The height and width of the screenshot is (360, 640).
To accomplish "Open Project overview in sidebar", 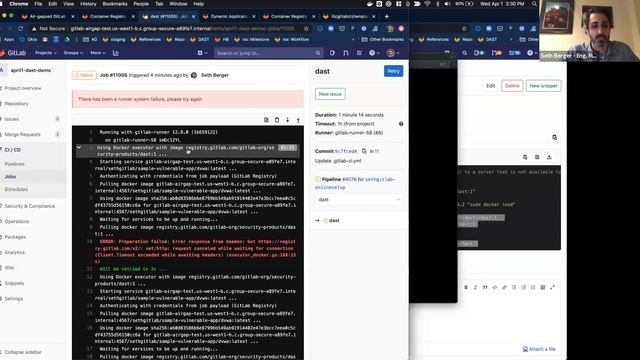I will pos(23,88).
